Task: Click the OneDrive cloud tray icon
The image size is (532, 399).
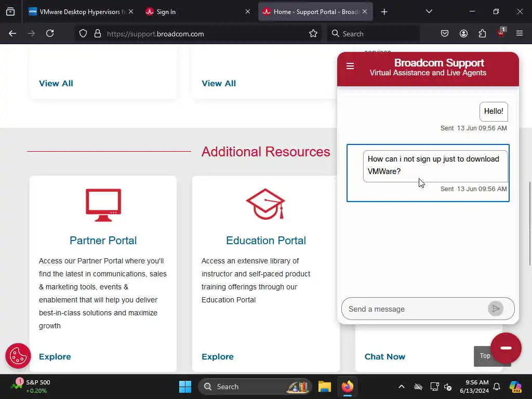Action: tap(418, 387)
